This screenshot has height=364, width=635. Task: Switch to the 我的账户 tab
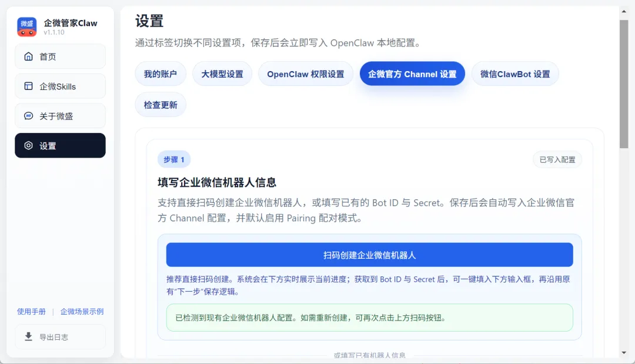[x=161, y=74]
